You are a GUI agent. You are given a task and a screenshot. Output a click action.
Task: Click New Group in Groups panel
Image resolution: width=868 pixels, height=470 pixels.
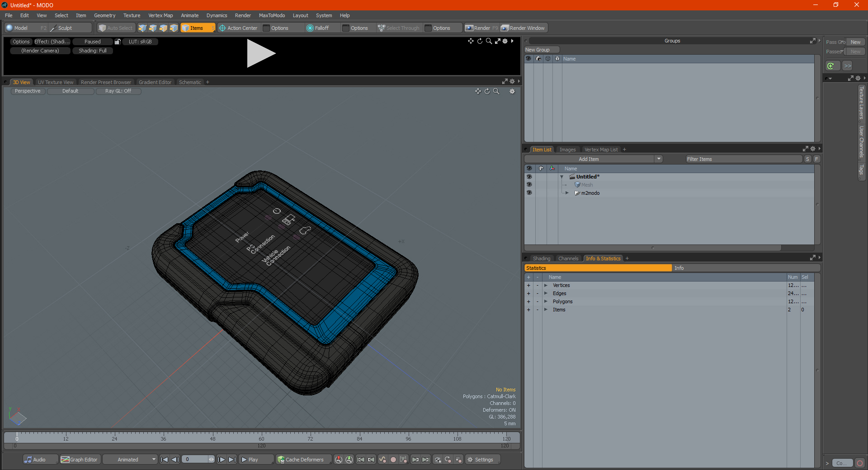542,50
